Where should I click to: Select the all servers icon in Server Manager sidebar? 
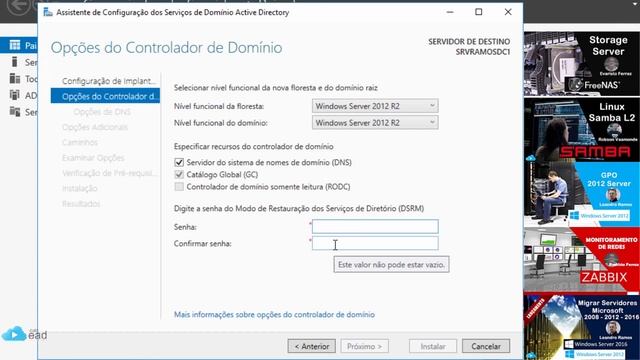pos(15,78)
